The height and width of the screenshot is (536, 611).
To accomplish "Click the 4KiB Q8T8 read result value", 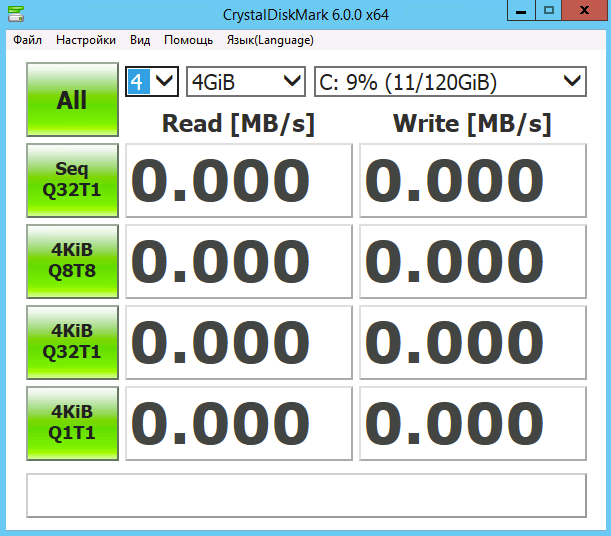I will tap(238, 260).
